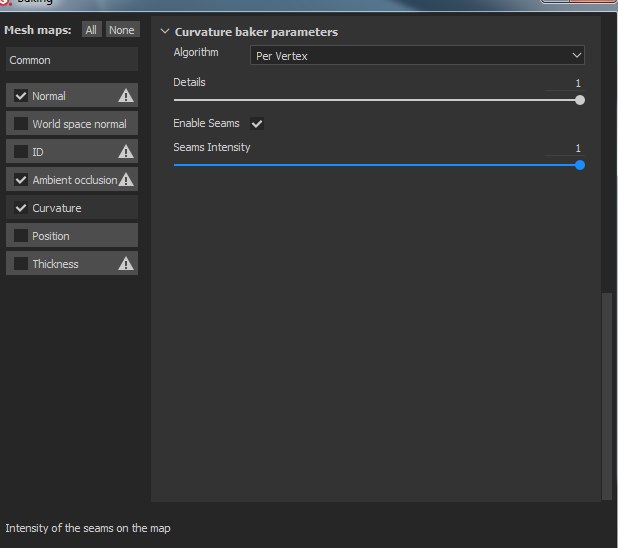Screen dimensions: 618x548
Task: Click the Details value field
Action: 564,83
